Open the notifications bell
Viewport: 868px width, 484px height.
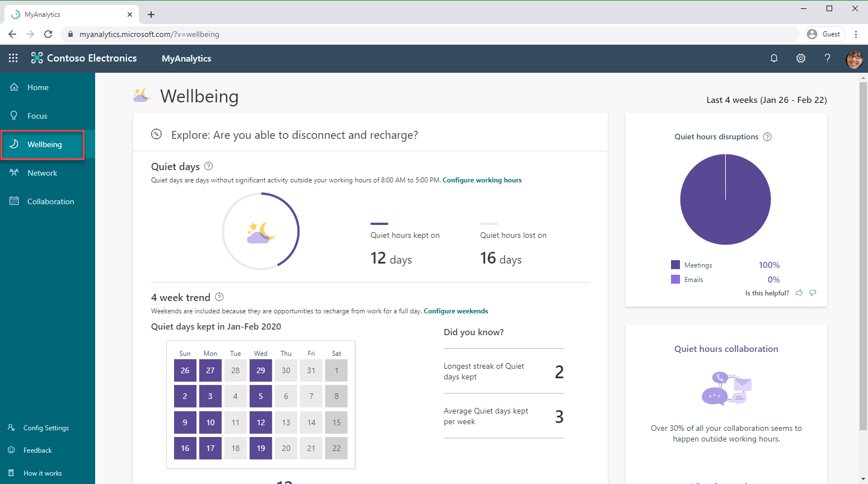coord(774,58)
